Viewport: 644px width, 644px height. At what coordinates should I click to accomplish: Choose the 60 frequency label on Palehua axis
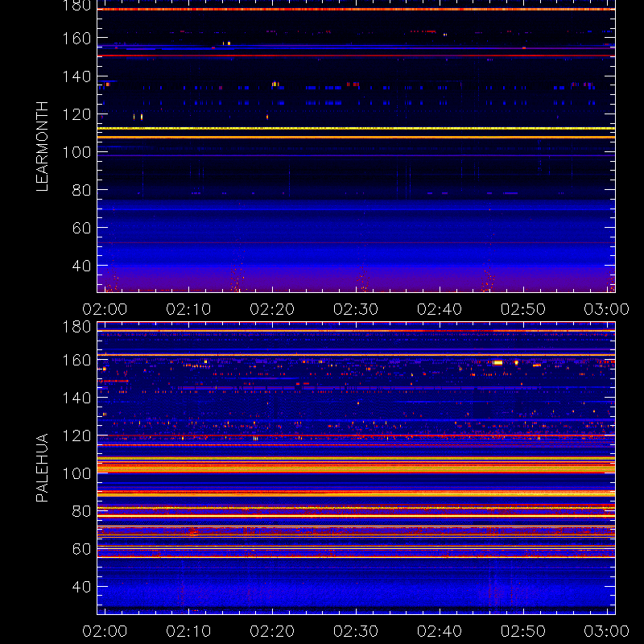(82, 549)
